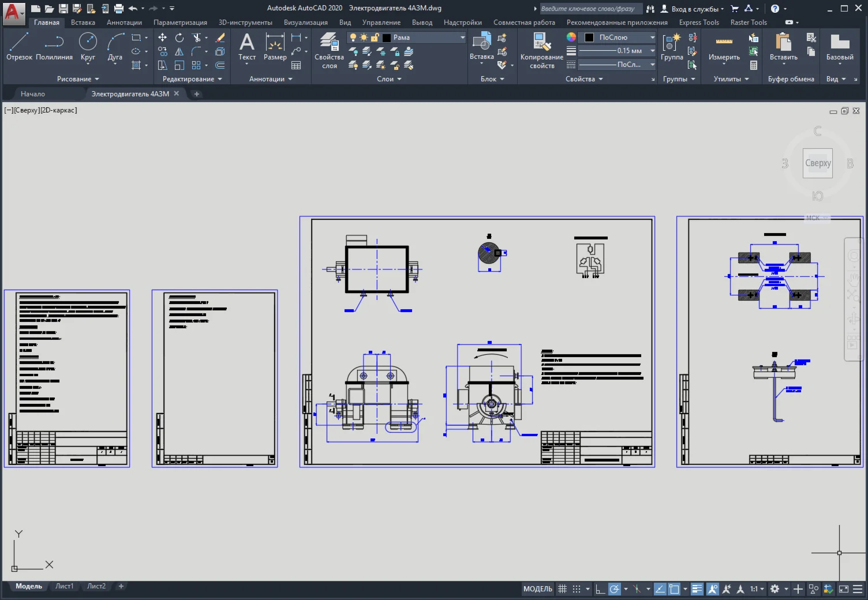Click the Rotate tool icon
The height and width of the screenshot is (600, 868).
179,37
